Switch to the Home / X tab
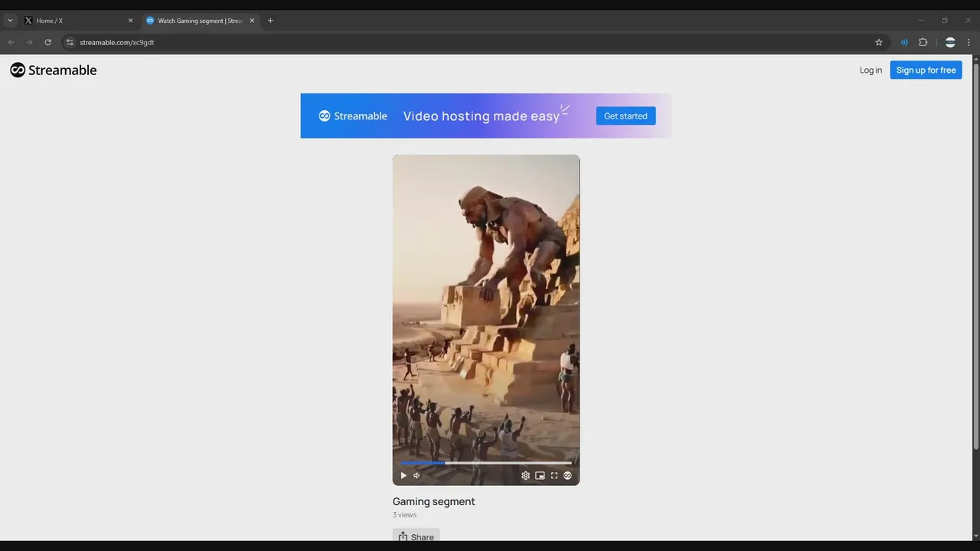This screenshot has width=980, height=551. pos(80,21)
